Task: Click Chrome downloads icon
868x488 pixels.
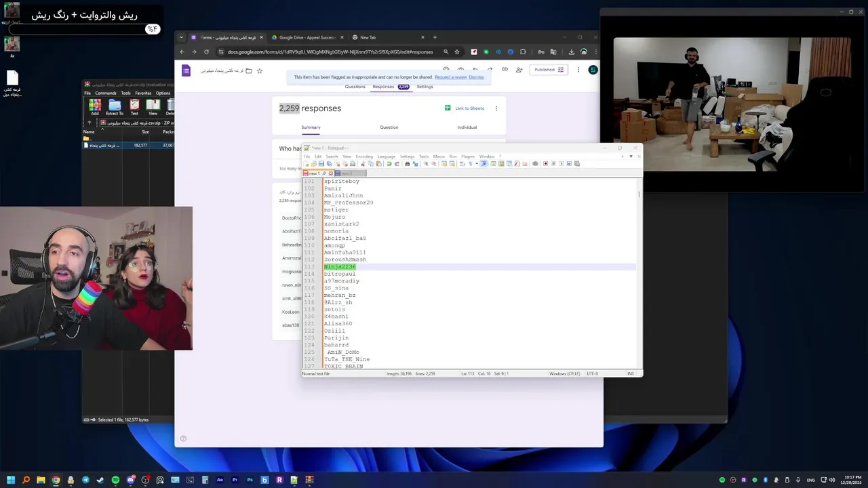Action: click(571, 52)
